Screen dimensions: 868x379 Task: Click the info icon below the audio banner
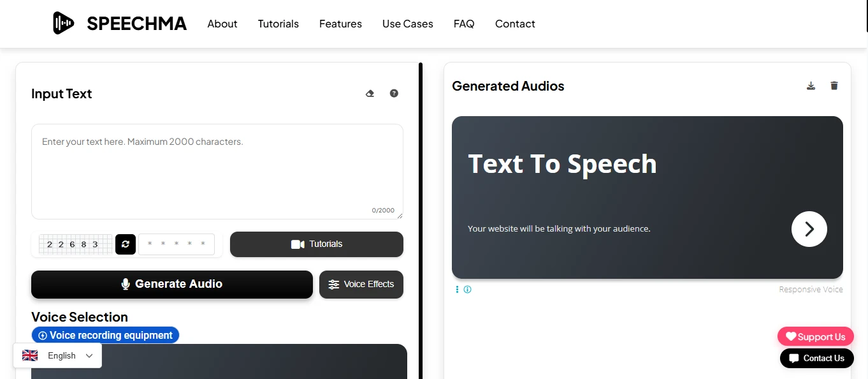pyautogui.click(x=467, y=289)
